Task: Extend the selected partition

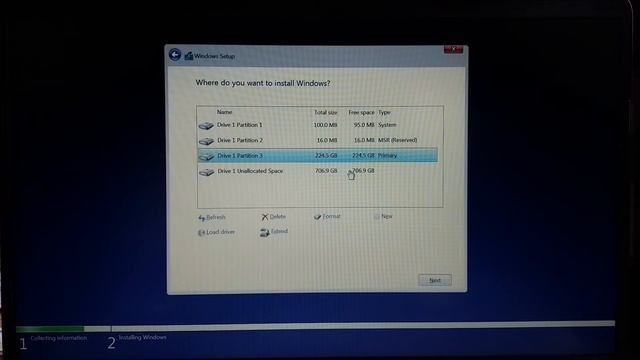Action: pos(274,232)
